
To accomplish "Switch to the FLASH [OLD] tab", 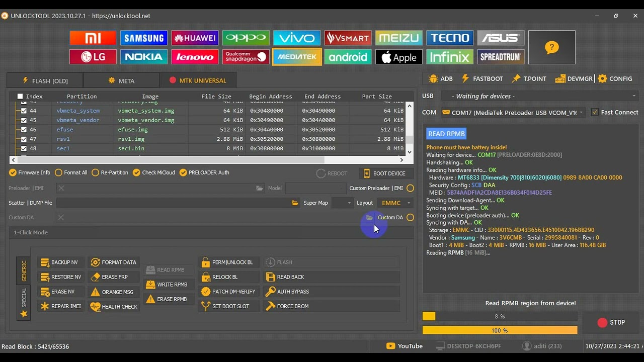I will 45,81.
